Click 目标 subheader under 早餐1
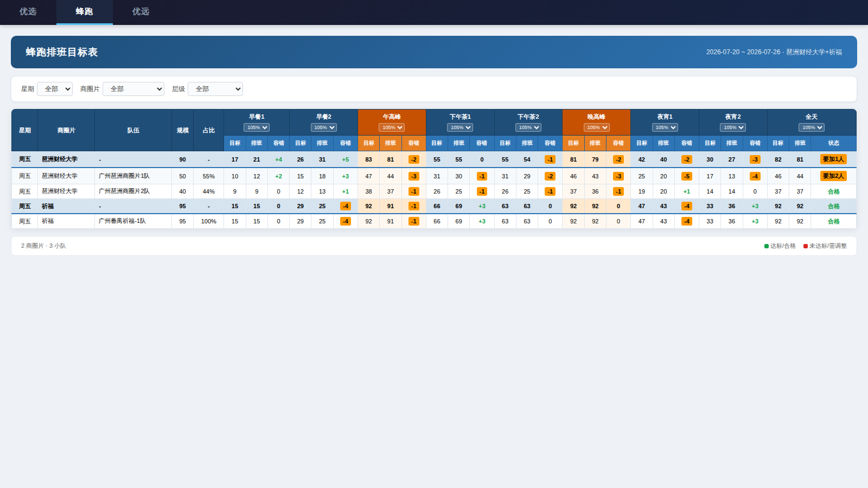This screenshot has width=868, height=488. tap(235, 143)
